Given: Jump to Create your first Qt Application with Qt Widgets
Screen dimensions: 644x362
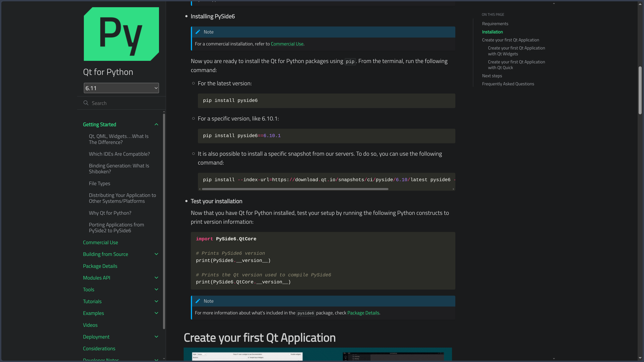Looking at the screenshot, I should point(516,51).
